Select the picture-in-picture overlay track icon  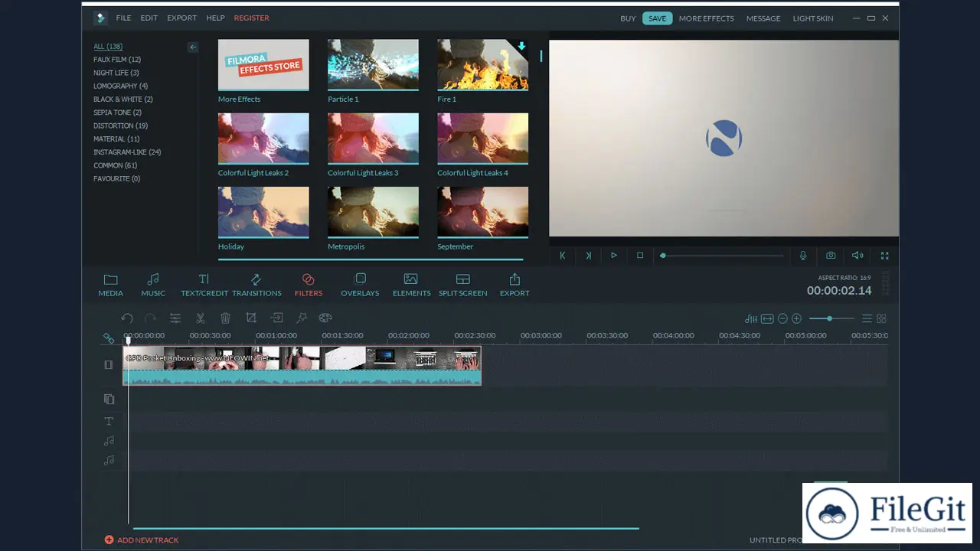click(109, 399)
